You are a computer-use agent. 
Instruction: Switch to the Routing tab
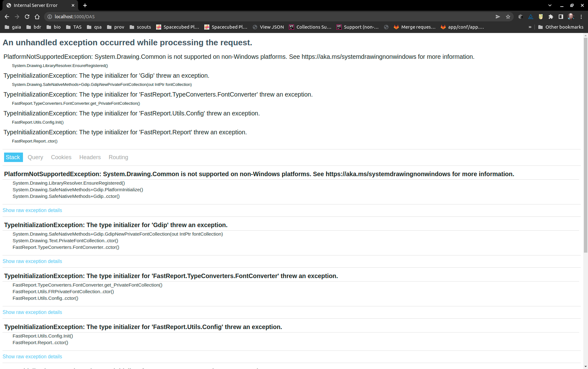[118, 157]
